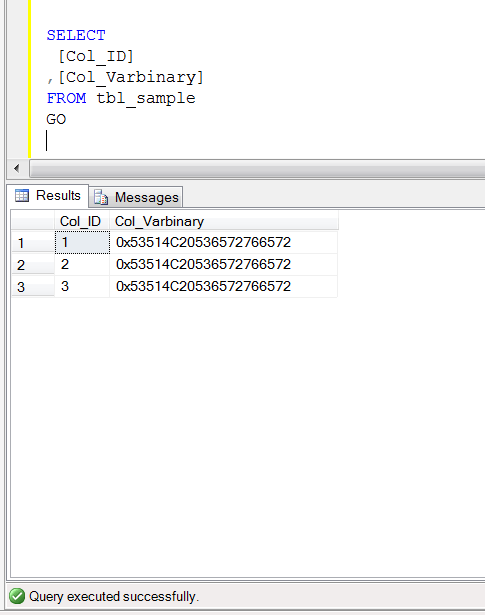Screen dimensions: 485x615
Task: Click the Col_Varbinary value in row 2
Action: 203,264
